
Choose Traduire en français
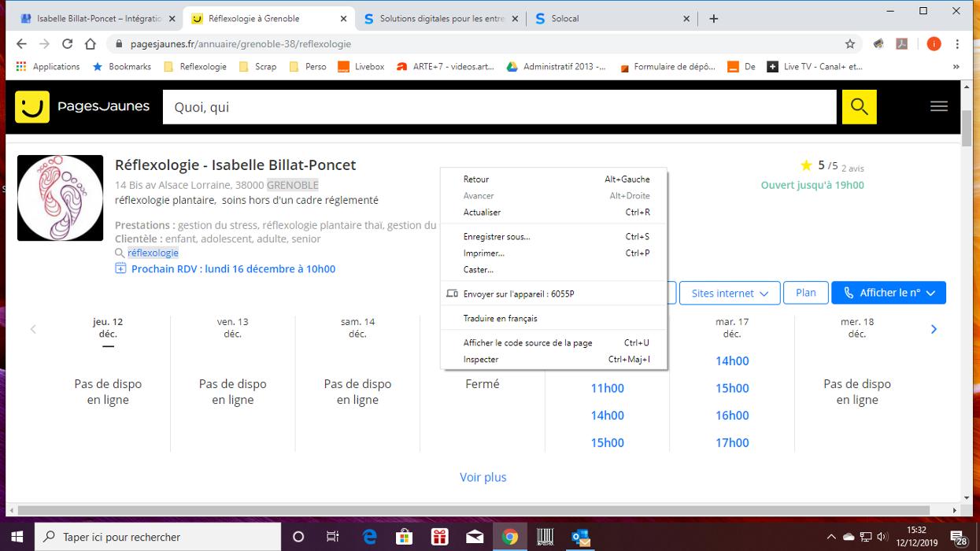coord(554,319)
